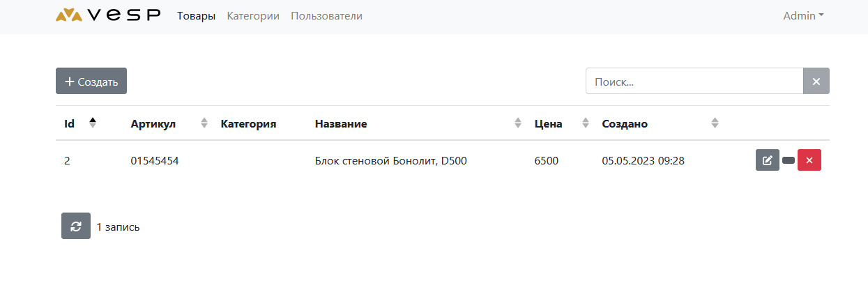Sort by Артикул column arrows

click(204, 123)
